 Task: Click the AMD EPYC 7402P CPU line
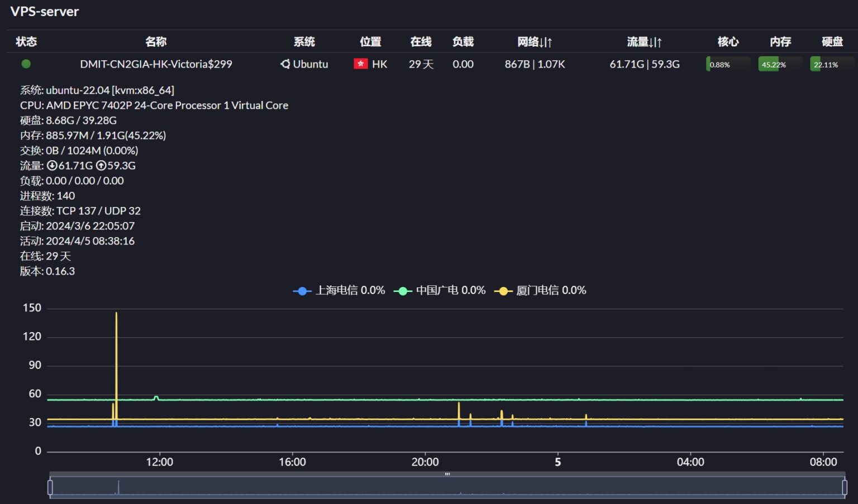154,105
